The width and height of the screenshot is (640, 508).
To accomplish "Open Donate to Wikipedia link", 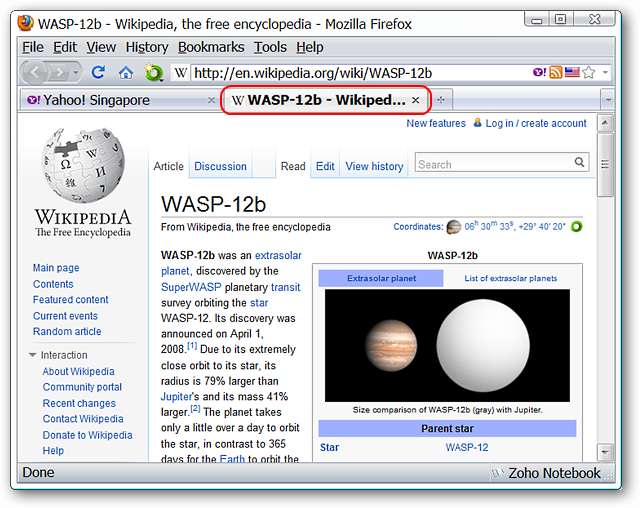I will click(87, 435).
